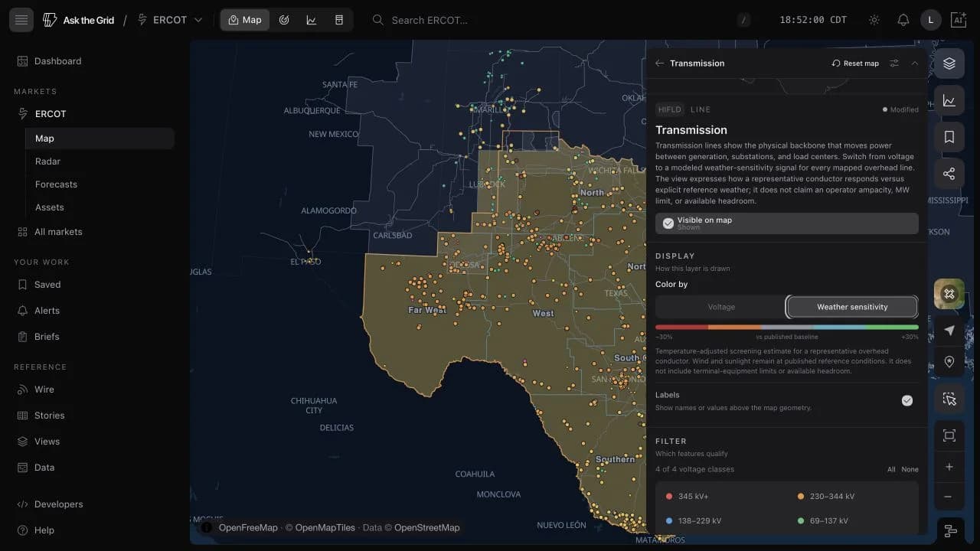Image resolution: width=980 pixels, height=551 pixels.
Task: Click the HIFLD source tag
Action: [668, 109]
